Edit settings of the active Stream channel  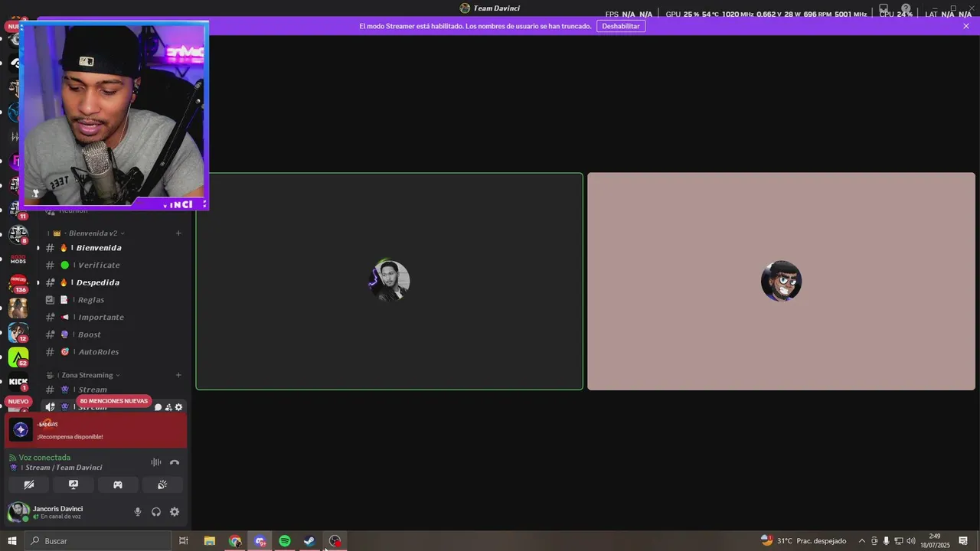[x=179, y=407]
